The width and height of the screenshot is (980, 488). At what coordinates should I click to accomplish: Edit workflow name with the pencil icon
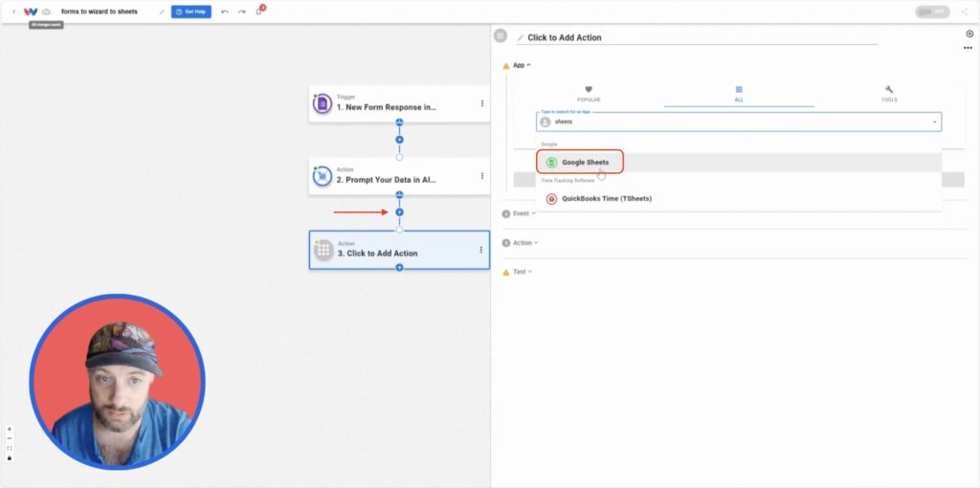tap(162, 11)
